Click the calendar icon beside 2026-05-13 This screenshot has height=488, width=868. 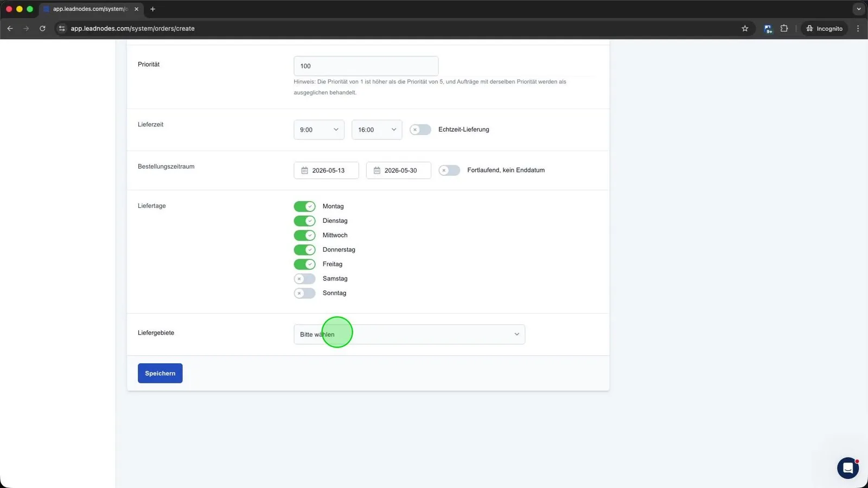point(304,170)
